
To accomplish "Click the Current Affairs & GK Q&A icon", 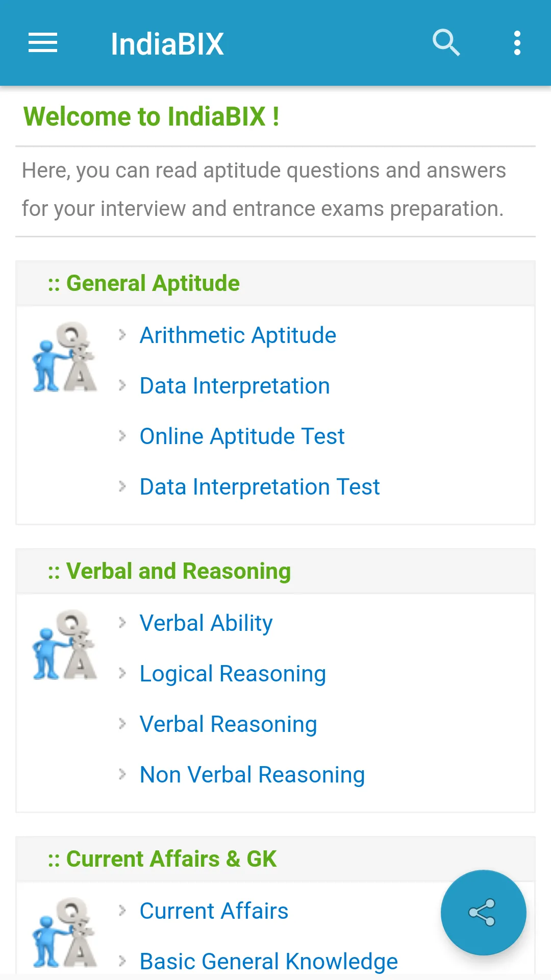I will pos(64,933).
